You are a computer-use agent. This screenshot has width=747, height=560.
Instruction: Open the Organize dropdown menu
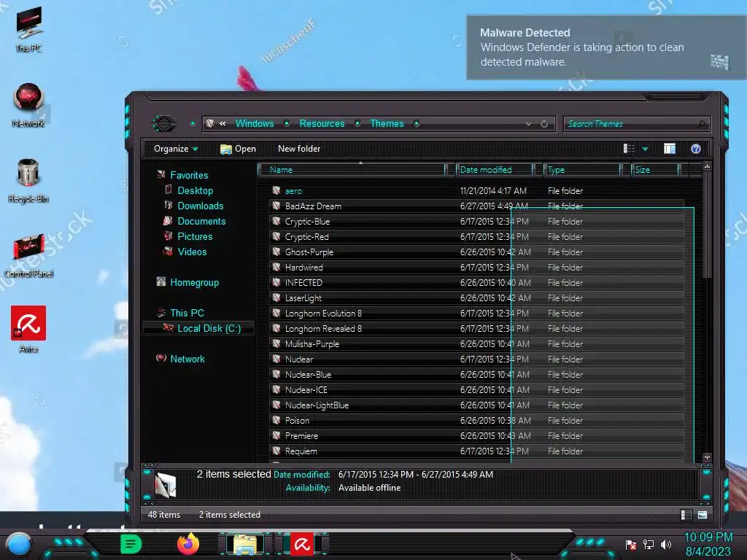coord(175,149)
